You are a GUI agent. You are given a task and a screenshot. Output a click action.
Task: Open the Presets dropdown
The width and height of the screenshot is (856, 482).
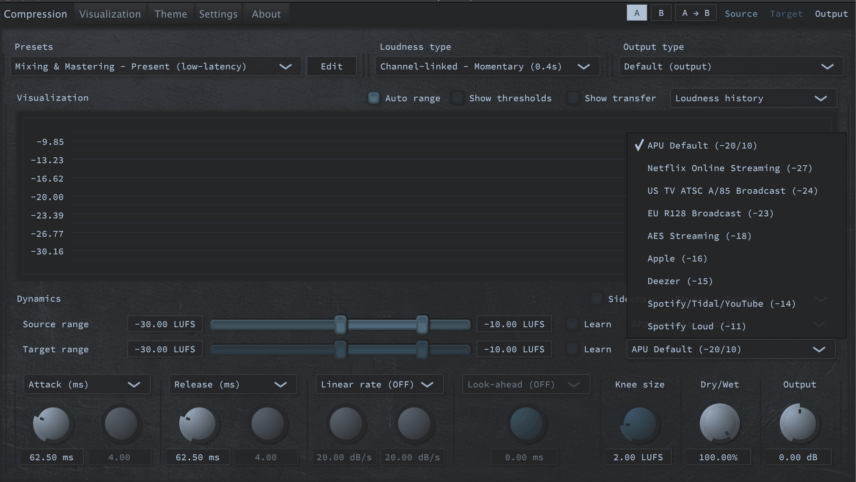pos(156,67)
